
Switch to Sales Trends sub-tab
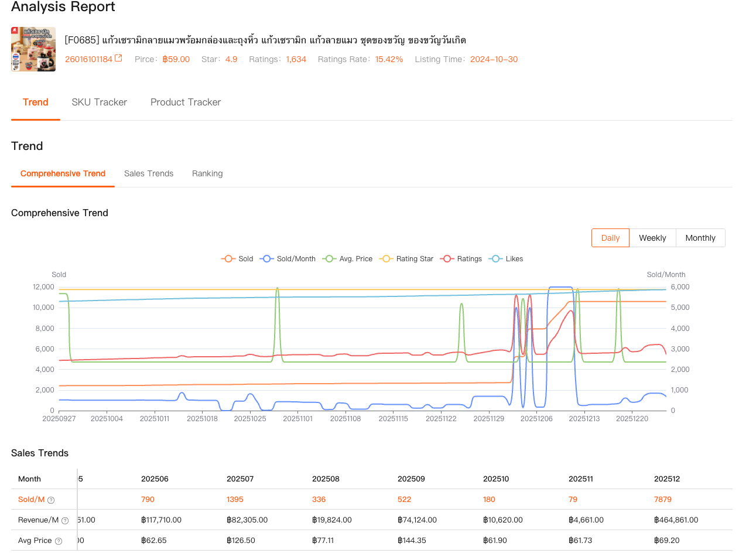pos(149,174)
